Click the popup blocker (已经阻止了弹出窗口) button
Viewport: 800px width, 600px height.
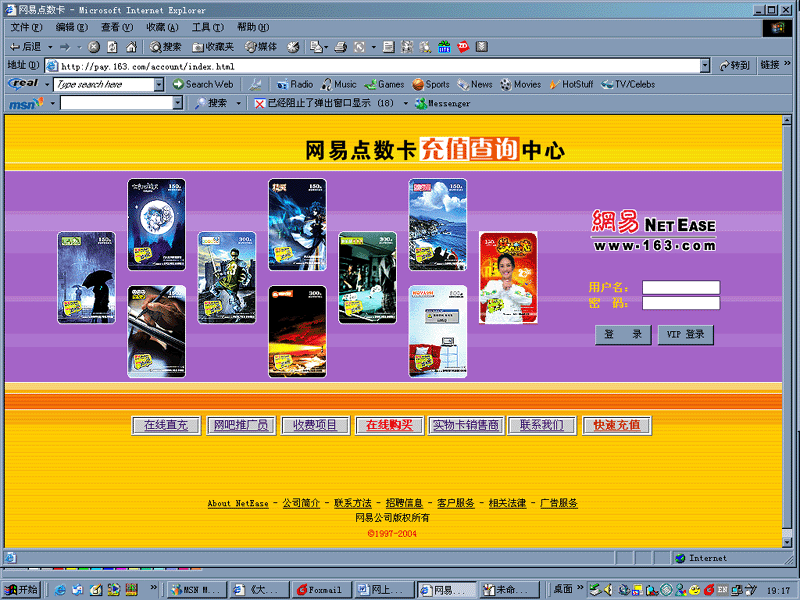click(324, 103)
